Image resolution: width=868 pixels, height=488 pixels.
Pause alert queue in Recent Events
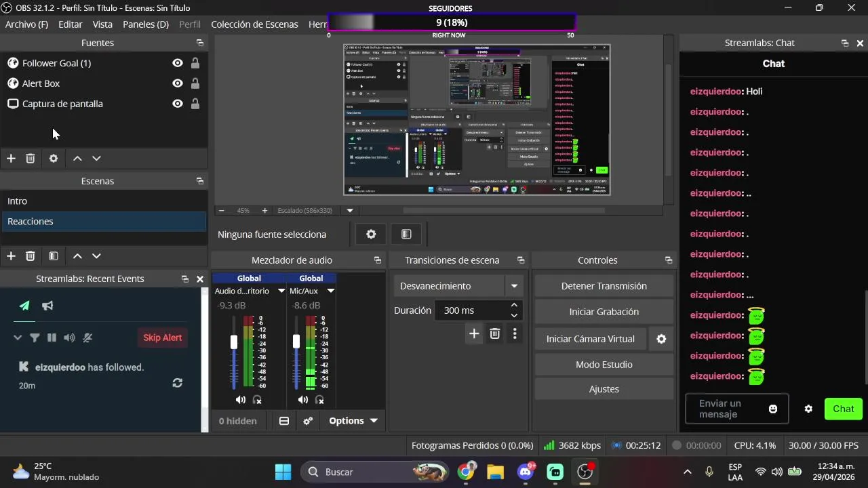pyautogui.click(x=52, y=338)
